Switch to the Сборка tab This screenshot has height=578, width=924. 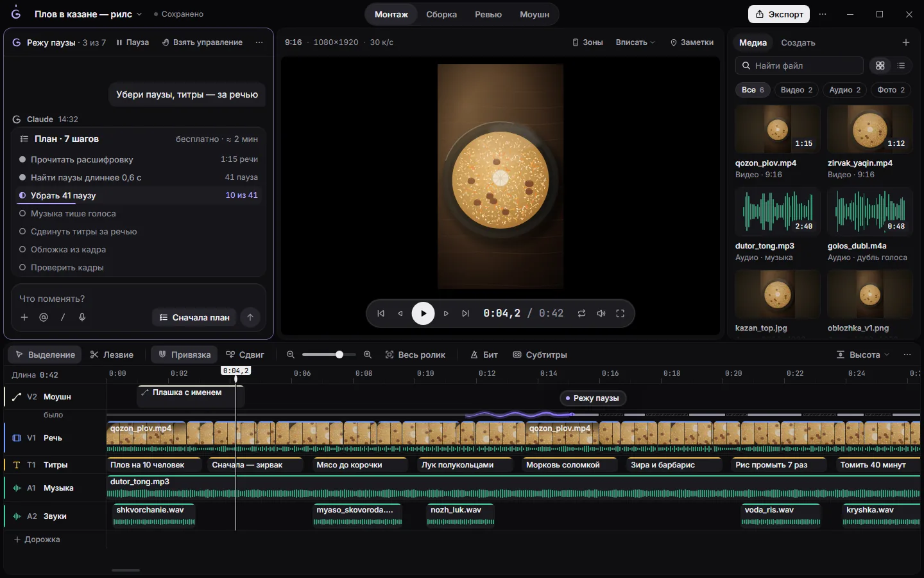point(441,14)
